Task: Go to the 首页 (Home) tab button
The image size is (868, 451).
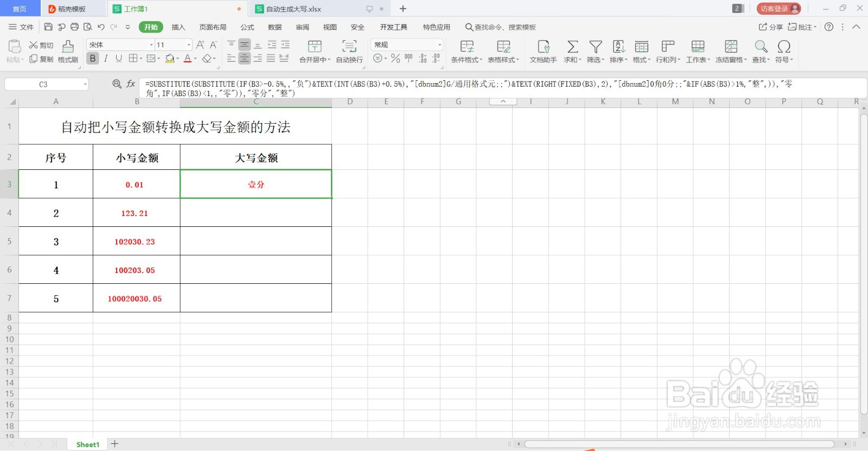Action: coord(20,9)
